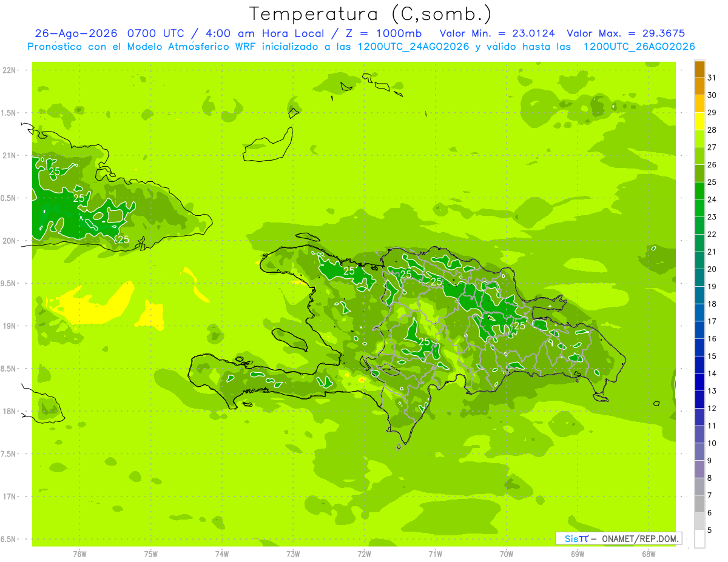Click the '73W' longitude axis label
Screen dimensions: 728x562
click(x=293, y=554)
